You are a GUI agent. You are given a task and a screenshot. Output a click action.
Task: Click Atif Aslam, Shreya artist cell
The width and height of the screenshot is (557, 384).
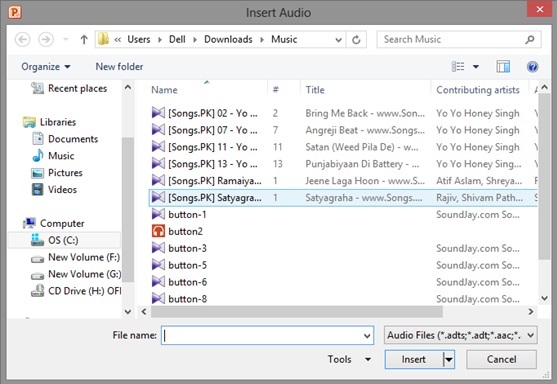[479, 181]
